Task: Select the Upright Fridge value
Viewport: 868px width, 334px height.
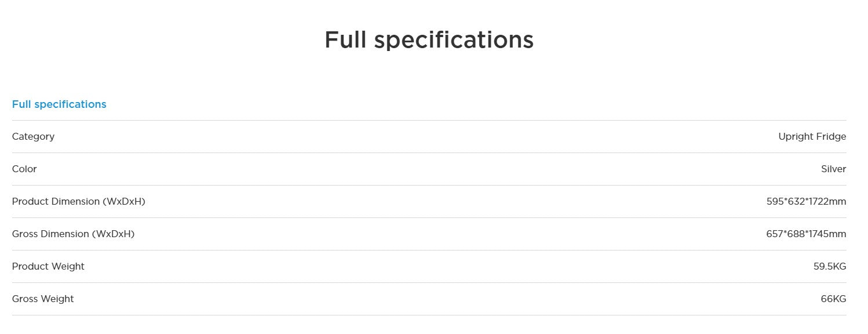Action: click(x=812, y=137)
